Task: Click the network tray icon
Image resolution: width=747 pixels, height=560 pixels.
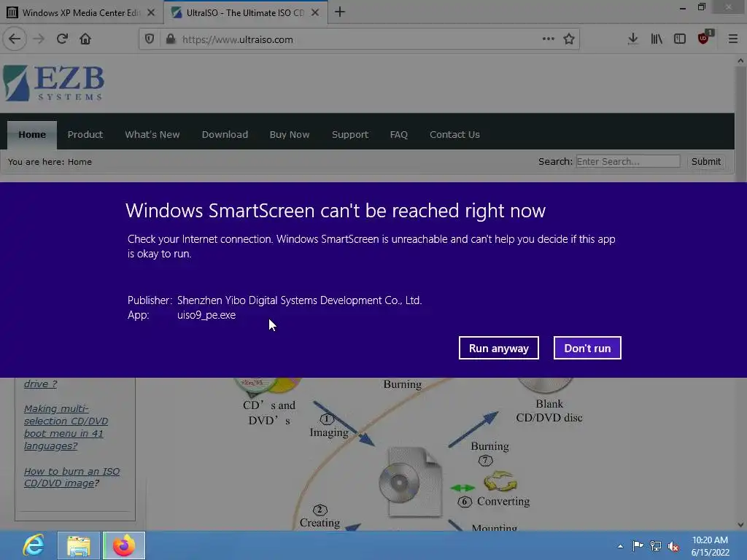Action: coord(656,545)
